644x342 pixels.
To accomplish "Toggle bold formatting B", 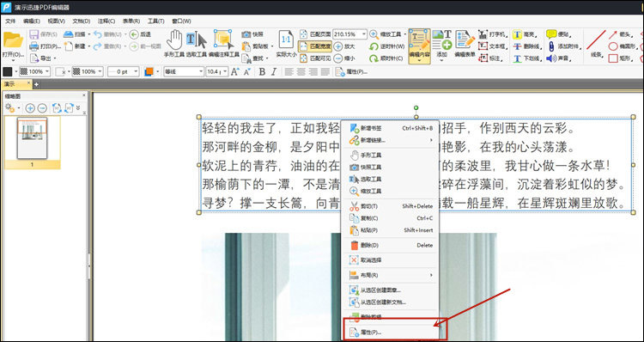I will tap(262, 71).
